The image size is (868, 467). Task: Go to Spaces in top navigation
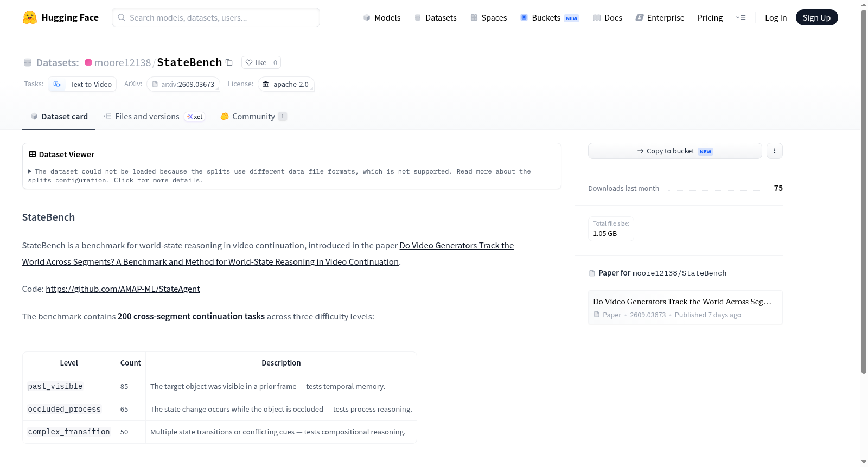point(488,17)
